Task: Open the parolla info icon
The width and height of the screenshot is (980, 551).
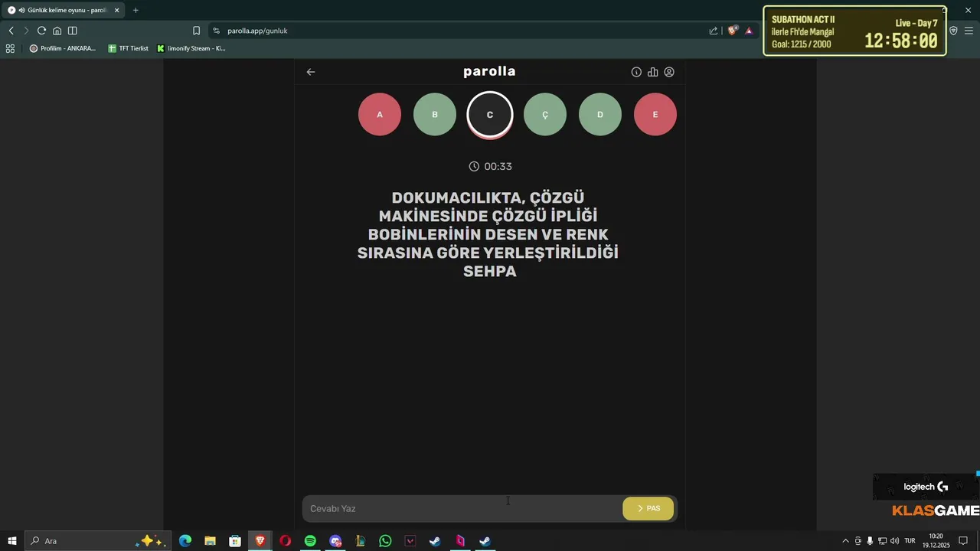Action: point(636,72)
